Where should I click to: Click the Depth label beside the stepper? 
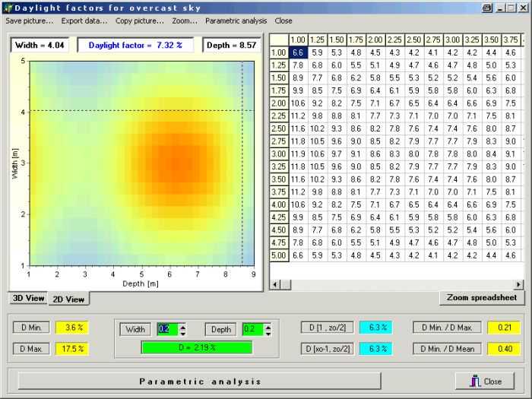tap(220, 329)
